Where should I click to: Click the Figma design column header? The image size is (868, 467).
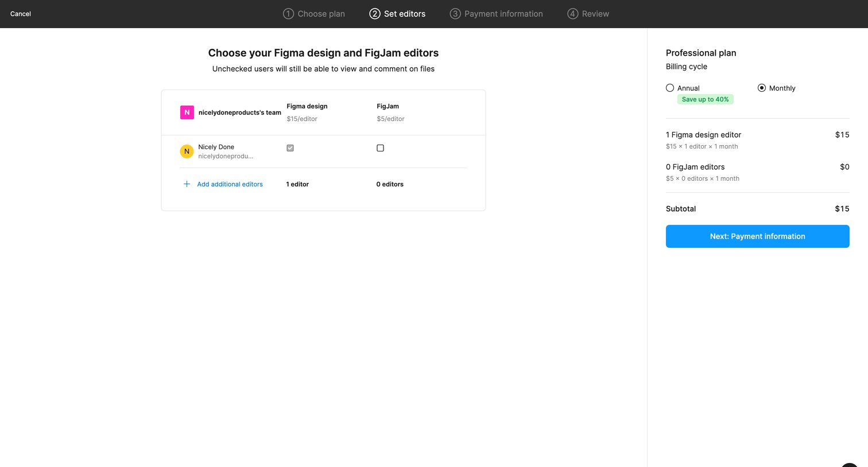coord(307,106)
